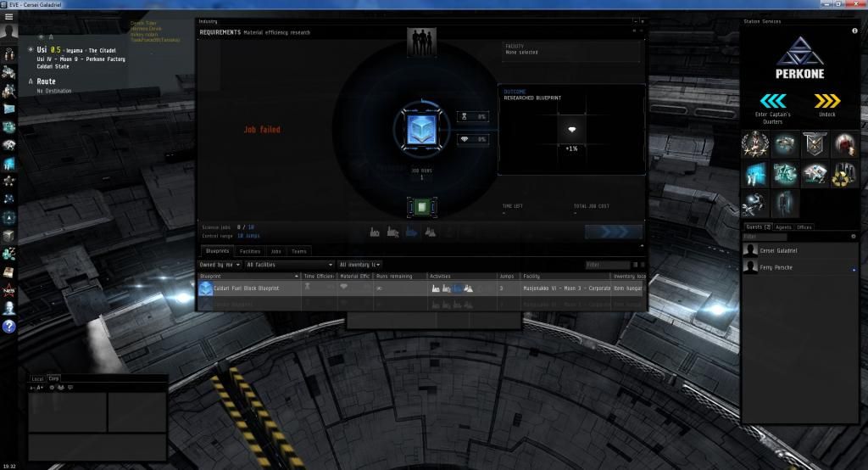Click Enter Captain's Quarters cyan chevrons
The height and width of the screenshot is (470, 868).
pyautogui.click(x=773, y=101)
